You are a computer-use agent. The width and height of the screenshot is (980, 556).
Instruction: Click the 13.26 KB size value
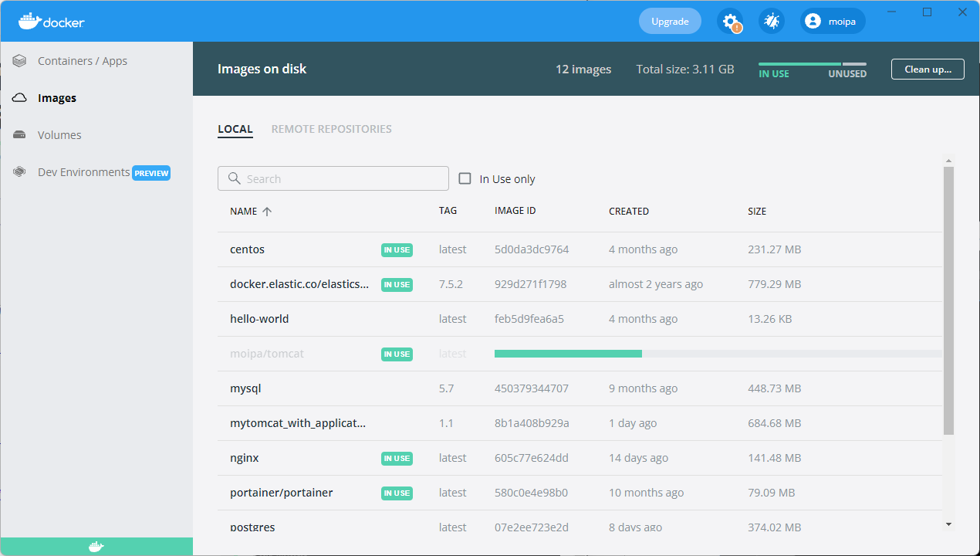(770, 319)
